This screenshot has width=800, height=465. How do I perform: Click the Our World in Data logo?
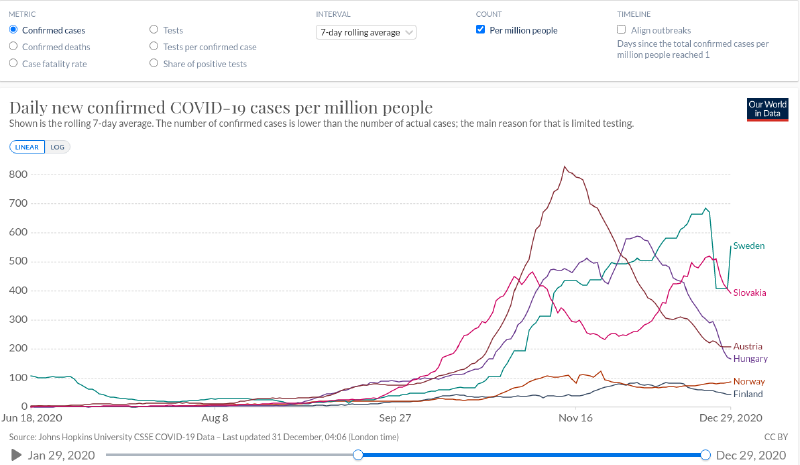pyautogui.click(x=767, y=110)
